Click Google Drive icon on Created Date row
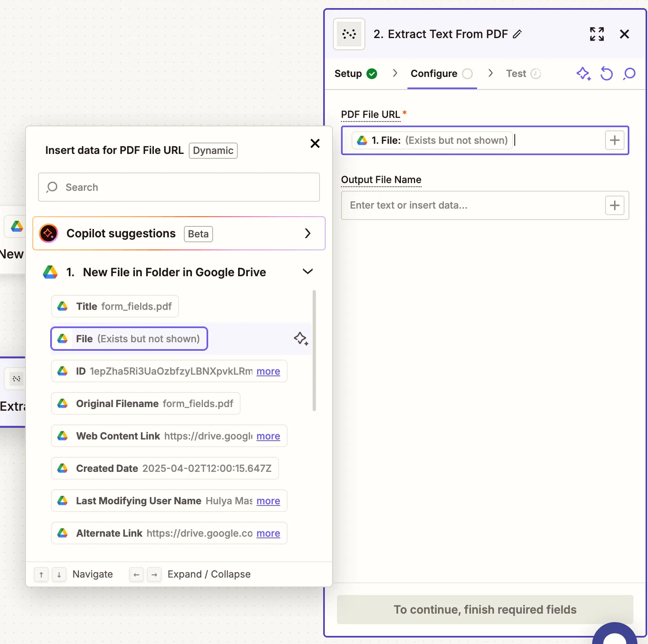Screen dimensions: 648x644 coord(62,468)
